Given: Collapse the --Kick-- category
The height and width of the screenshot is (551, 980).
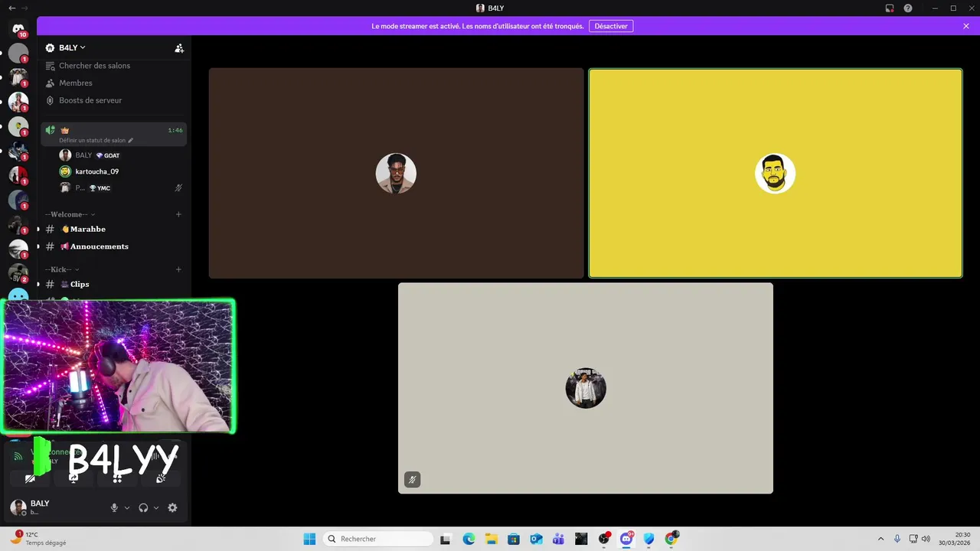Looking at the screenshot, I should [62, 269].
